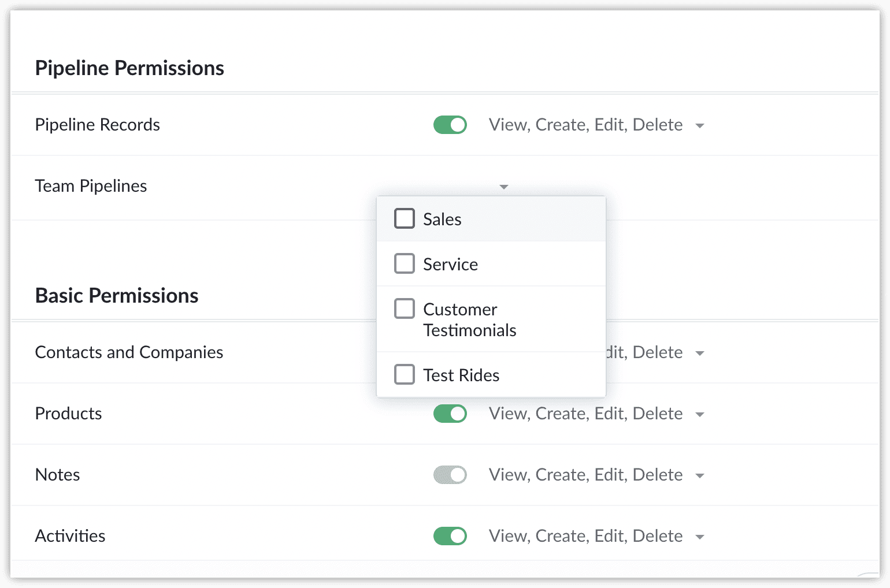Open the Activities permissions dropdown arrow
Screen dimensions: 890x588
point(700,537)
